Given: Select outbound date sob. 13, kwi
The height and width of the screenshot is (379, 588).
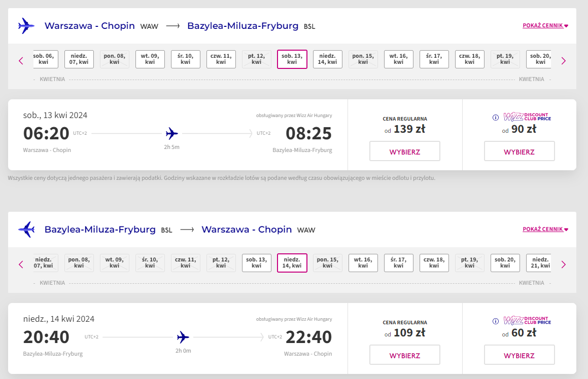Looking at the screenshot, I should [292, 59].
